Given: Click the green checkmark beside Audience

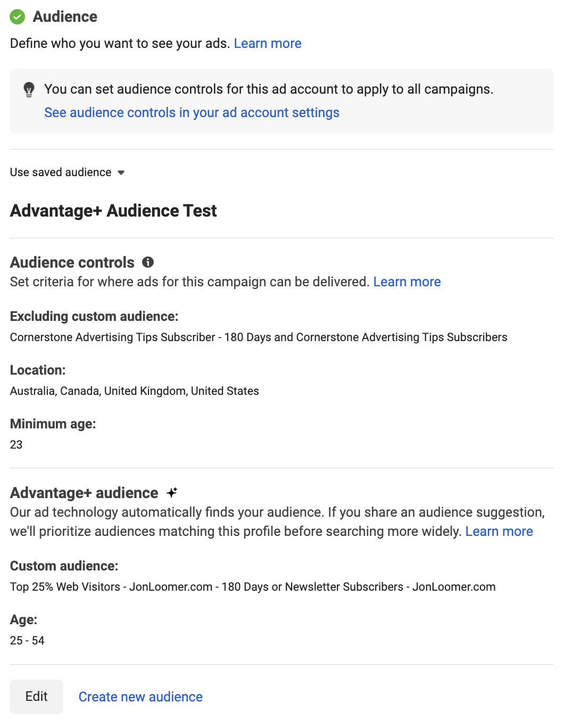Looking at the screenshot, I should coord(18,17).
